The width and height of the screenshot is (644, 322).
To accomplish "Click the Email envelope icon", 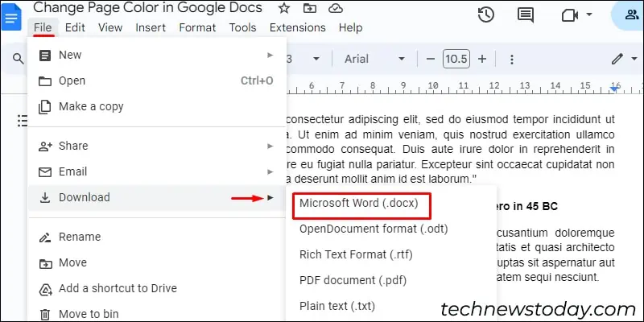I will pos(45,172).
